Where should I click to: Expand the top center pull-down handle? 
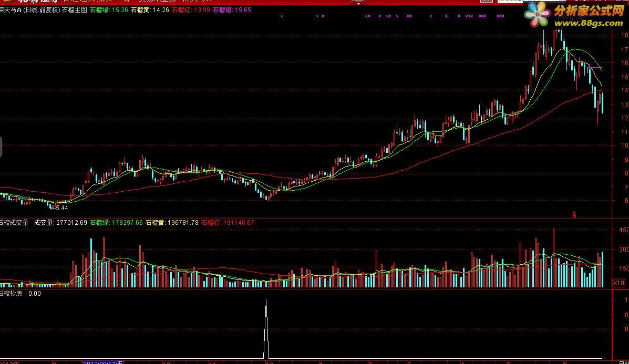358,3
